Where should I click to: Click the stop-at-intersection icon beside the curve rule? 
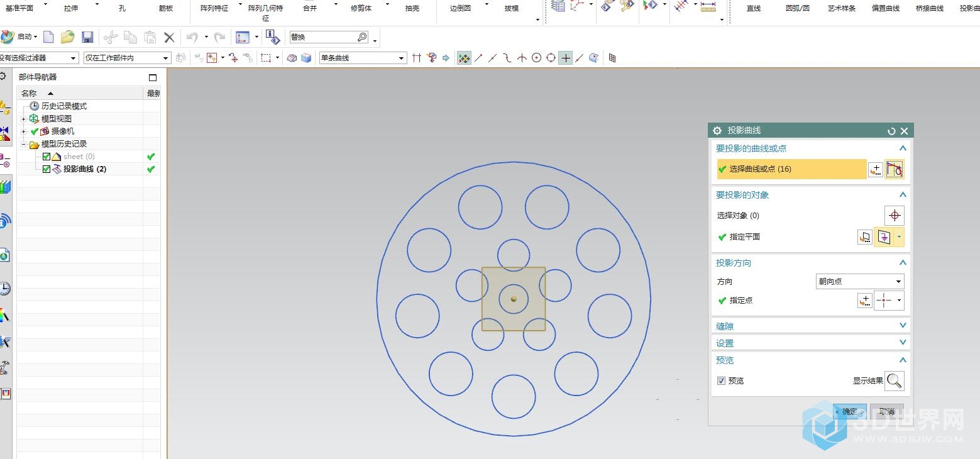(x=417, y=58)
